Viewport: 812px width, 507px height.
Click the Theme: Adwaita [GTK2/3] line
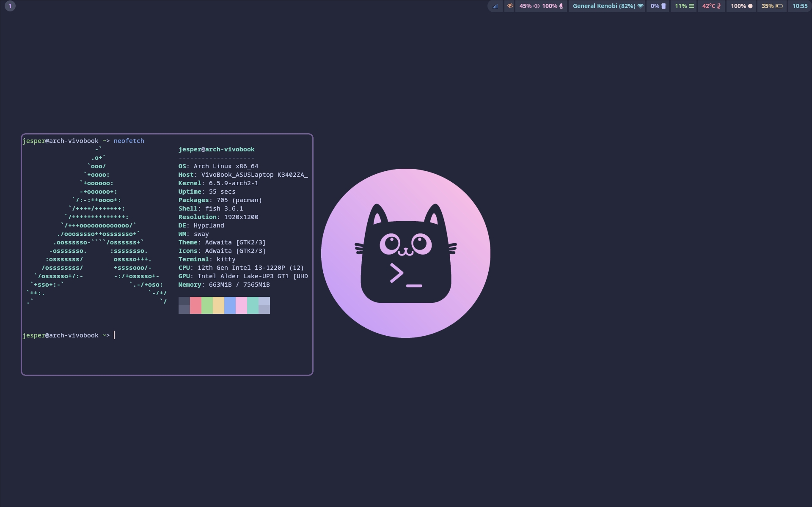(x=222, y=242)
